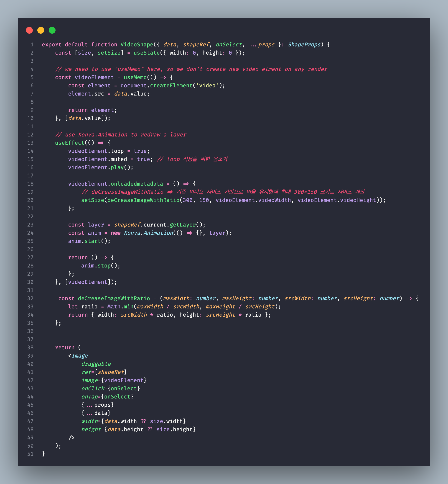Click Math.min on line 33

click(x=120, y=307)
